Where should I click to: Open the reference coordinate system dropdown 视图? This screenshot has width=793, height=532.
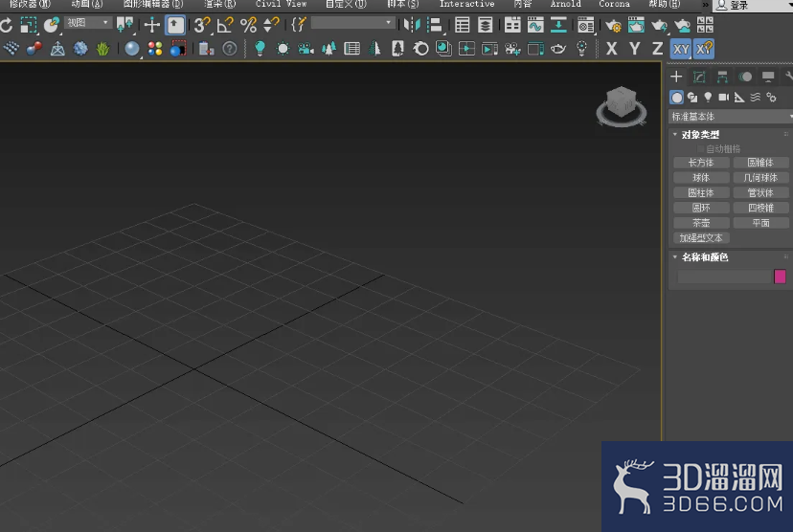(x=87, y=23)
